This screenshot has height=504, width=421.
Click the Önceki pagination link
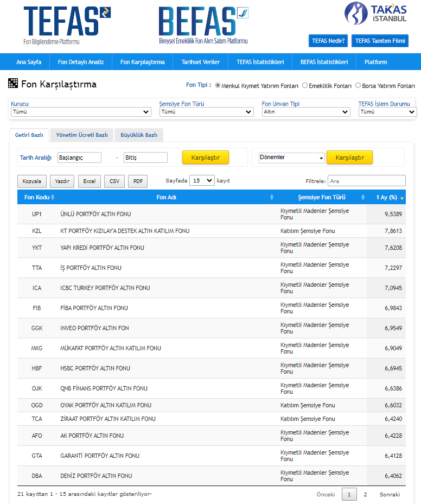(x=326, y=494)
